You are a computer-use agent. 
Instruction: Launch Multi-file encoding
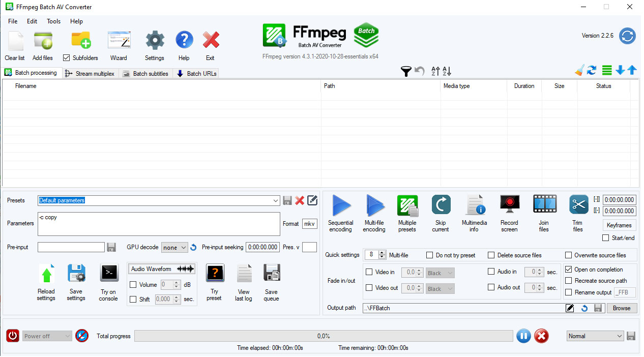tap(374, 213)
